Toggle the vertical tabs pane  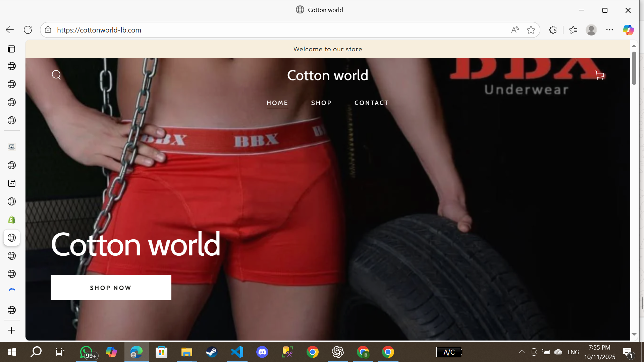(x=11, y=49)
